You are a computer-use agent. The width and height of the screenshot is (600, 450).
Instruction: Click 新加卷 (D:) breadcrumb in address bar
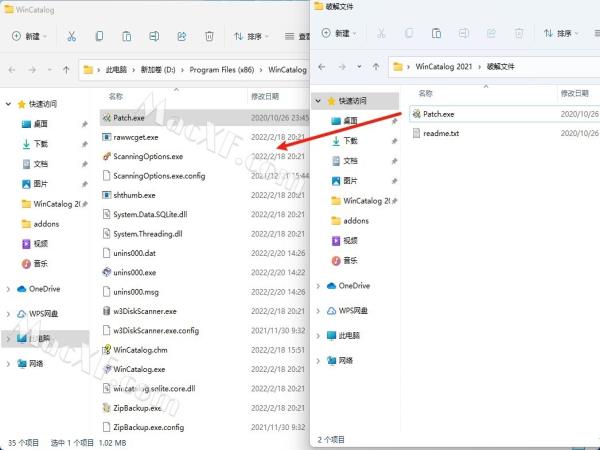[x=158, y=70]
